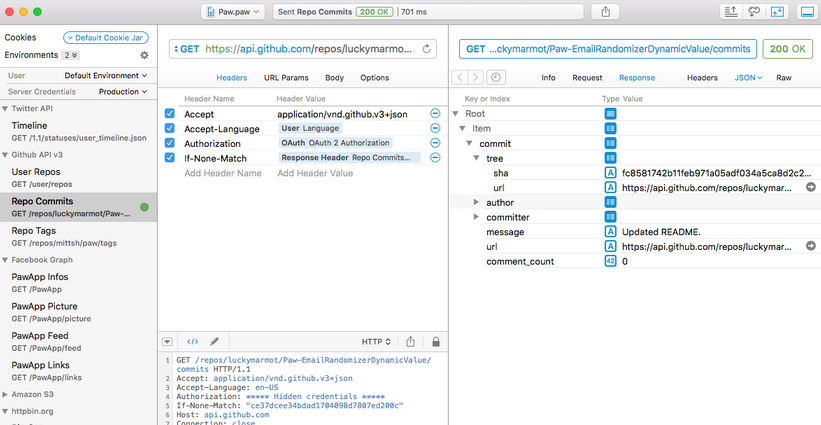Uncheck the If-None-Match header checkbox
The height and width of the screenshot is (425, 821).
[170, 158]
